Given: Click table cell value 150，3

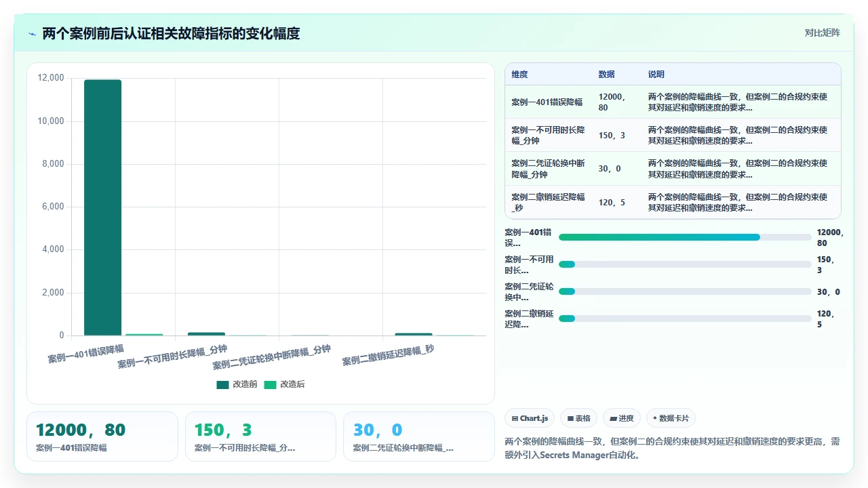Looking at the screenshot, I should point(612,135).
